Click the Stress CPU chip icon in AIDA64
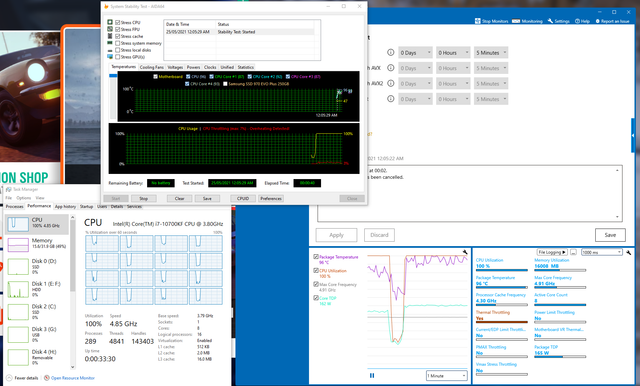 [x=110, y=22]
